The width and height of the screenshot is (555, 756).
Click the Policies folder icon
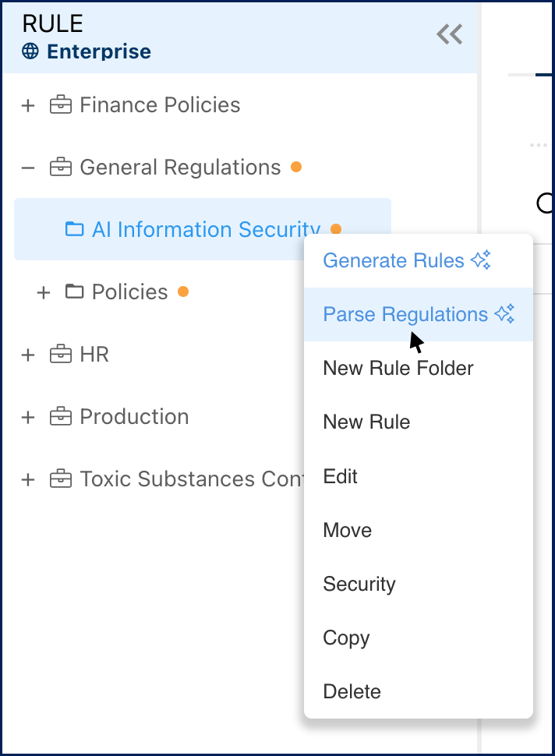coord(74,291)
